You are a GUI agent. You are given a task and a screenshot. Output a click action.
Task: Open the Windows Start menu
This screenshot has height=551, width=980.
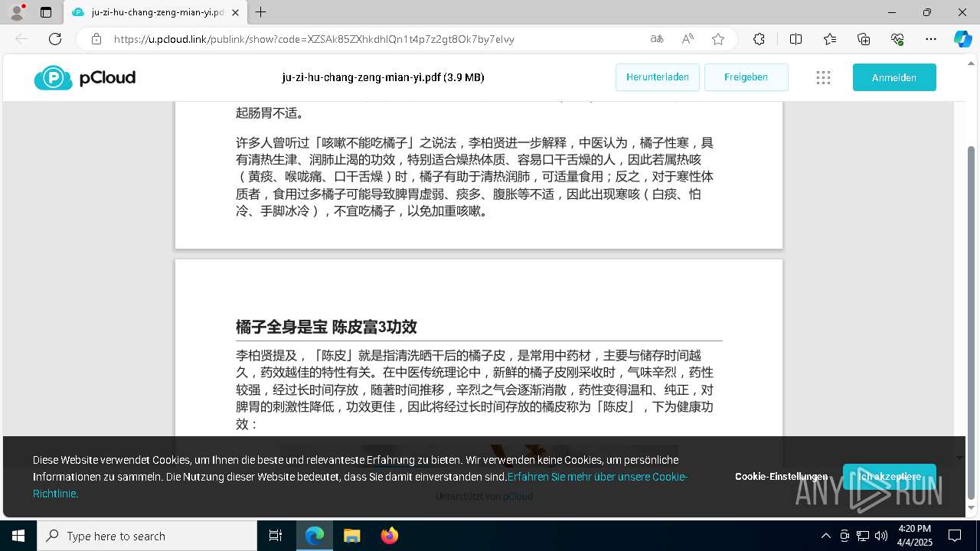pos(18,536)
